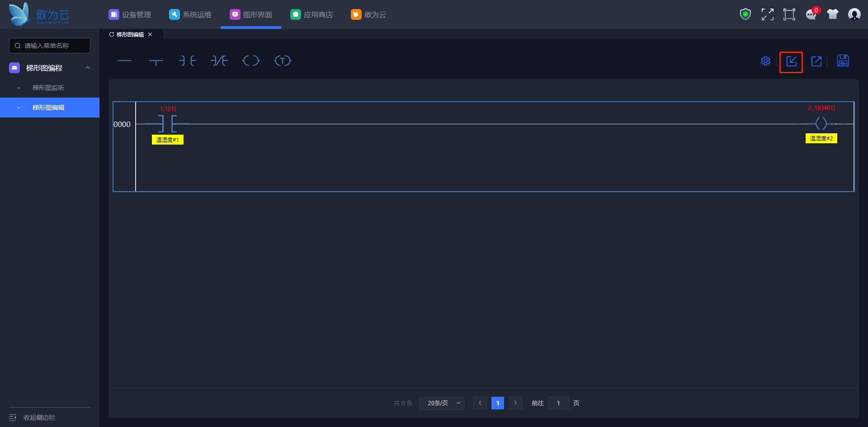
Task: Click the red 2,1[O401] address label
Action: pos(821,108)
